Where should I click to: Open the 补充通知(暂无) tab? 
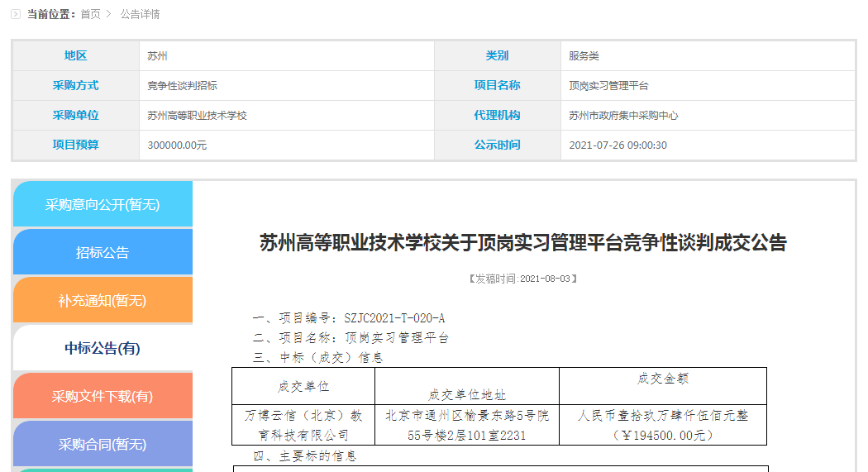pyautogui.click(x=103, y=300)
